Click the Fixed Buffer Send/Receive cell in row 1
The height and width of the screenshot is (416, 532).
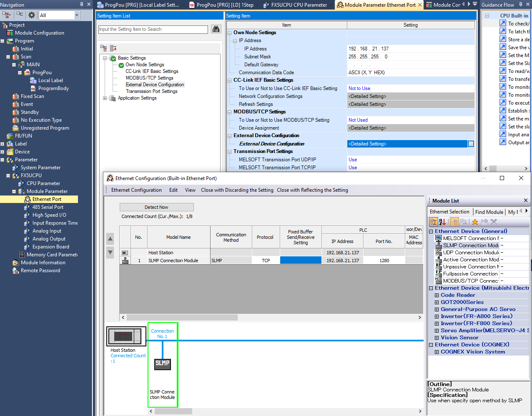coord(301,261)
